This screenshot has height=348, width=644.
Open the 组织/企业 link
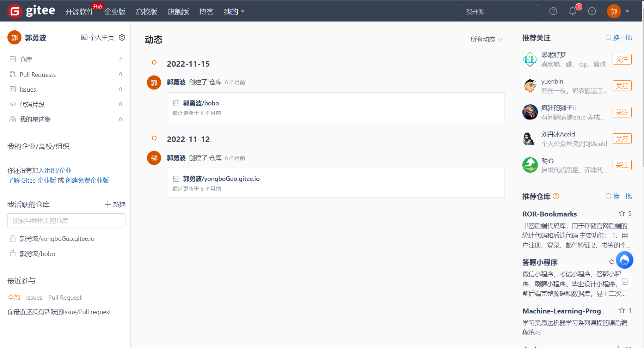pos(58,171)
